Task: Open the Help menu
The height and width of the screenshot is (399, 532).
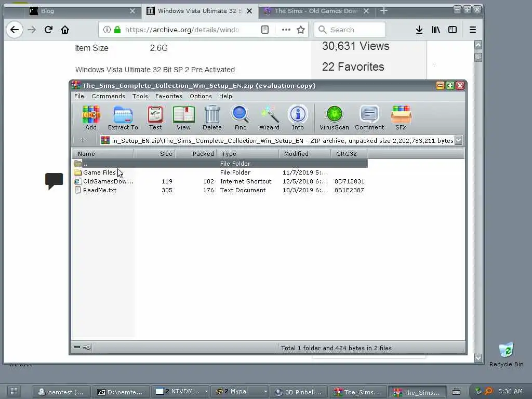Action: (x=225, y=96)
